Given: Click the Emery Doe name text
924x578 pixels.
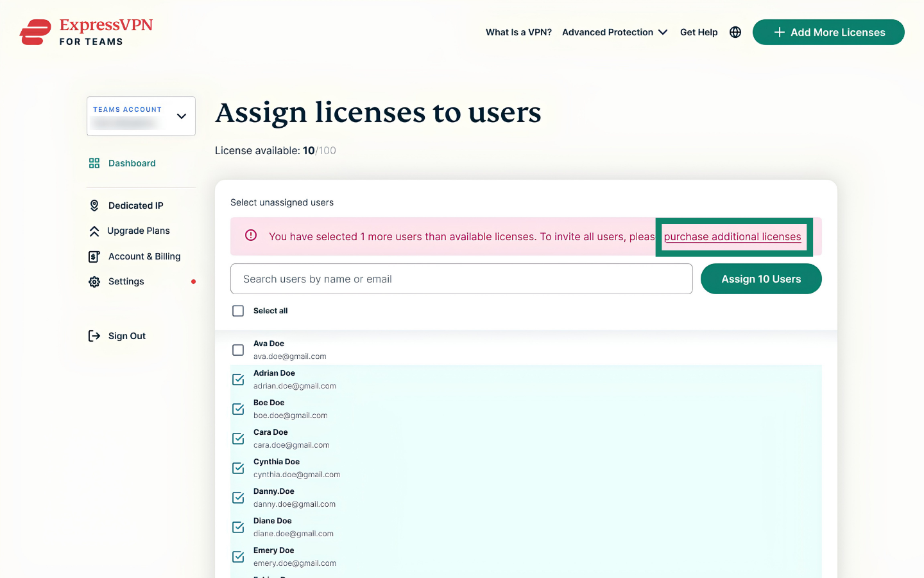Looking at the screenshot, I should 274,550.
